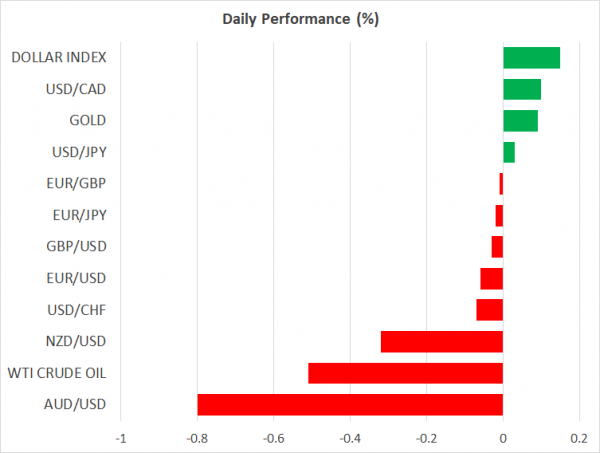Click the red NZD/USD bar

click(x=442, y=341)
